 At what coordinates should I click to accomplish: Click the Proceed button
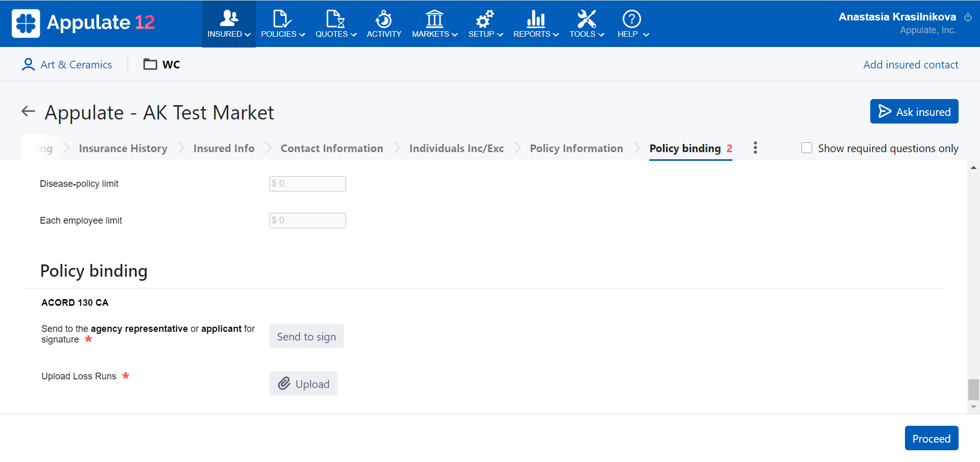click(x=931, y=439)
